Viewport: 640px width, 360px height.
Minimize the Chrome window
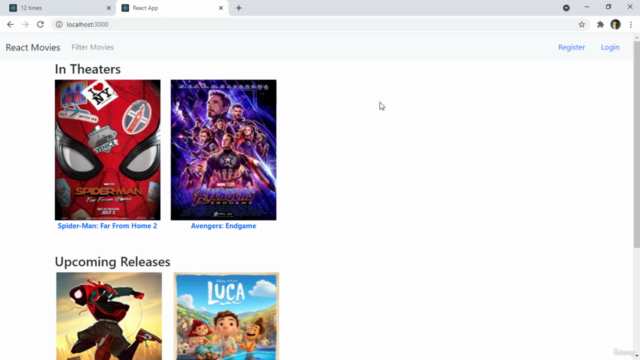point(587,7)
